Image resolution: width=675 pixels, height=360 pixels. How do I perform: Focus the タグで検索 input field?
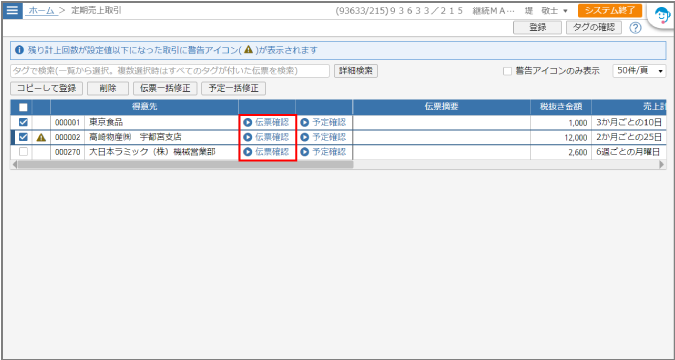click(x=170, y=71)
